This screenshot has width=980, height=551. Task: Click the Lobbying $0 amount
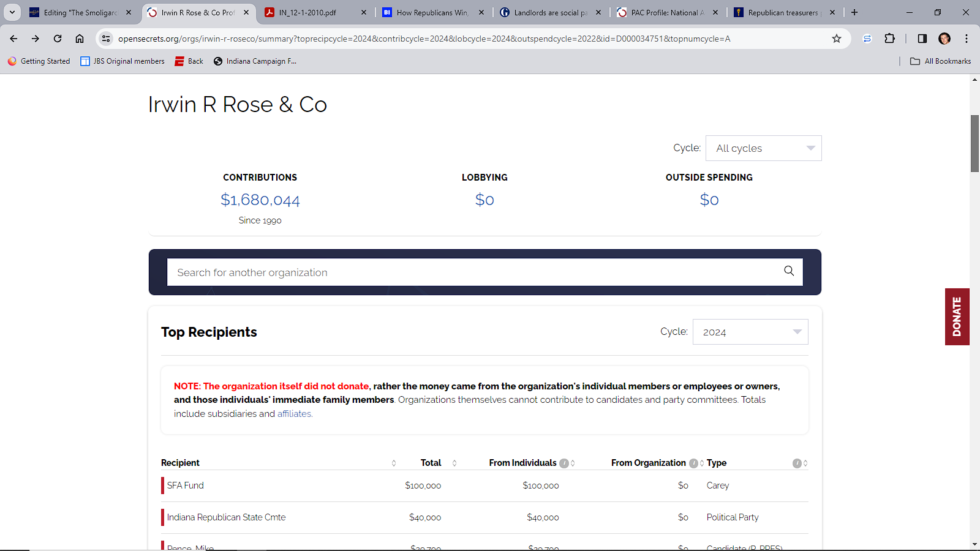tap(484, 200)
